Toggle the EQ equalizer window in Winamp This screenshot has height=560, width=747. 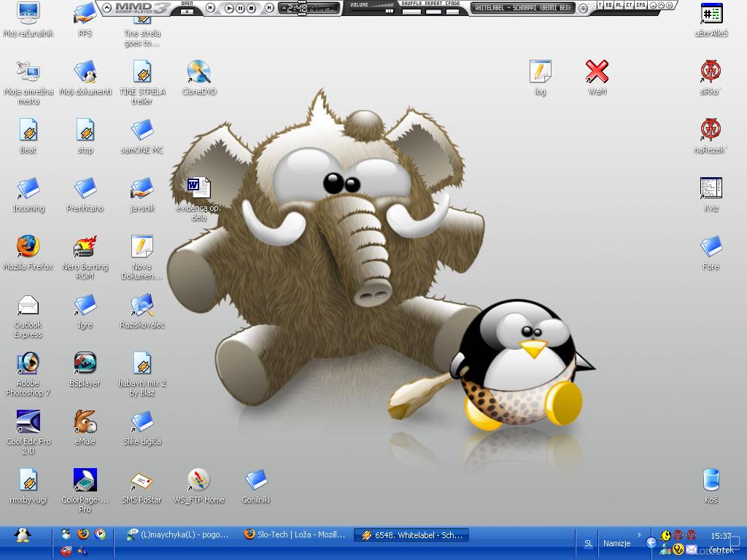tap(609, 5)
